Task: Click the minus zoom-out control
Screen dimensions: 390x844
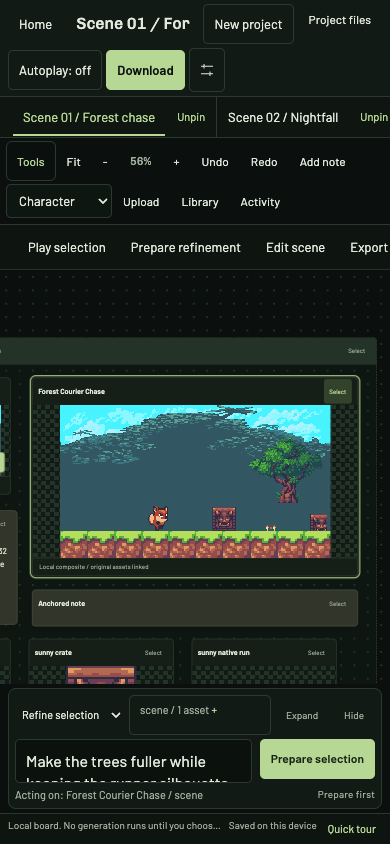Action: pos(105,162)
